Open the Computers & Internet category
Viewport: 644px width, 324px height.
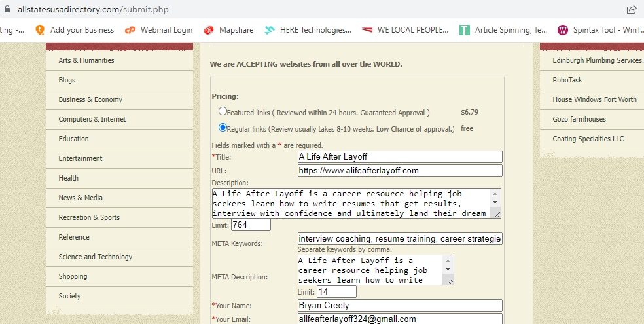click(x=92, y=119)
